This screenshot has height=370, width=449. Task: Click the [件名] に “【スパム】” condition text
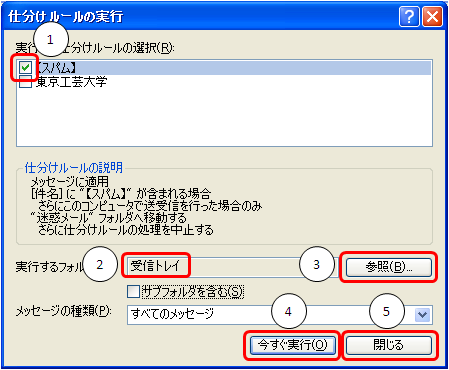(120, 194)
